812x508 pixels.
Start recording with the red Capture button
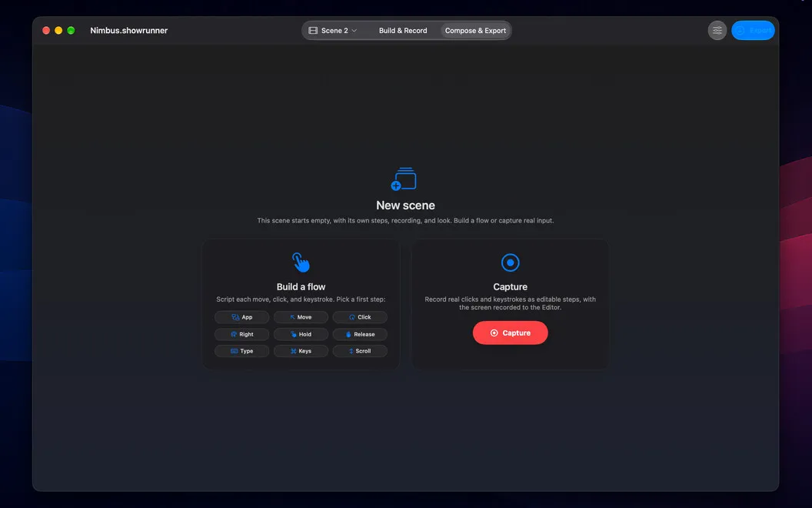click(x=510, y=333)
